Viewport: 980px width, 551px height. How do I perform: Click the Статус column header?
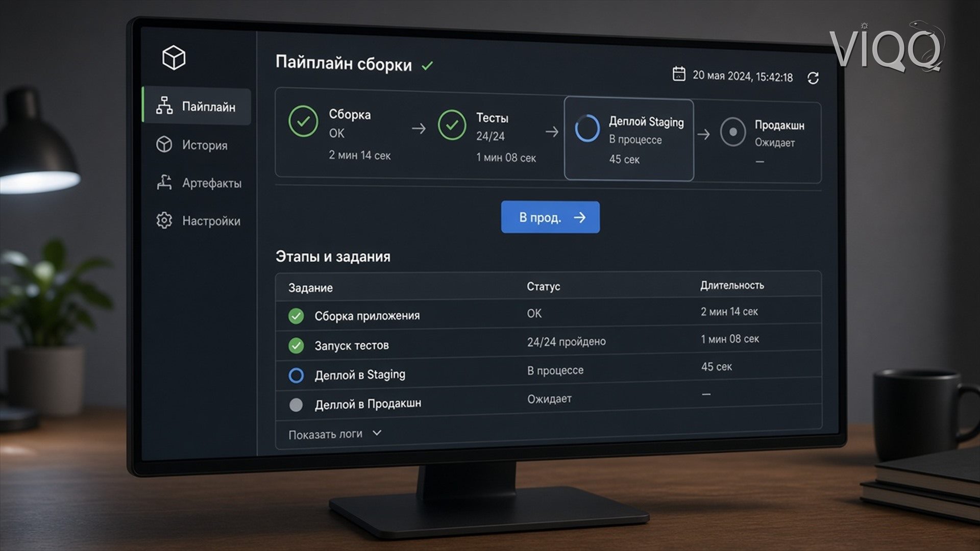[x=543, y=286]
